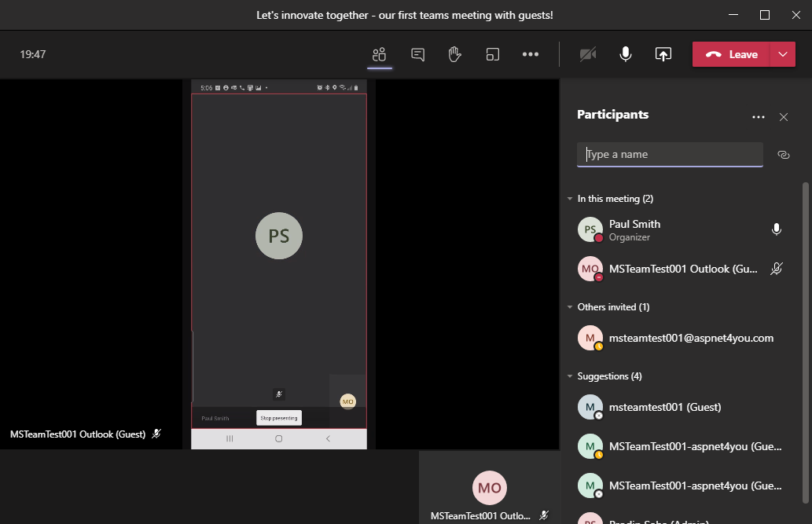Click MO self-view tile avatar

pos(490,488)
